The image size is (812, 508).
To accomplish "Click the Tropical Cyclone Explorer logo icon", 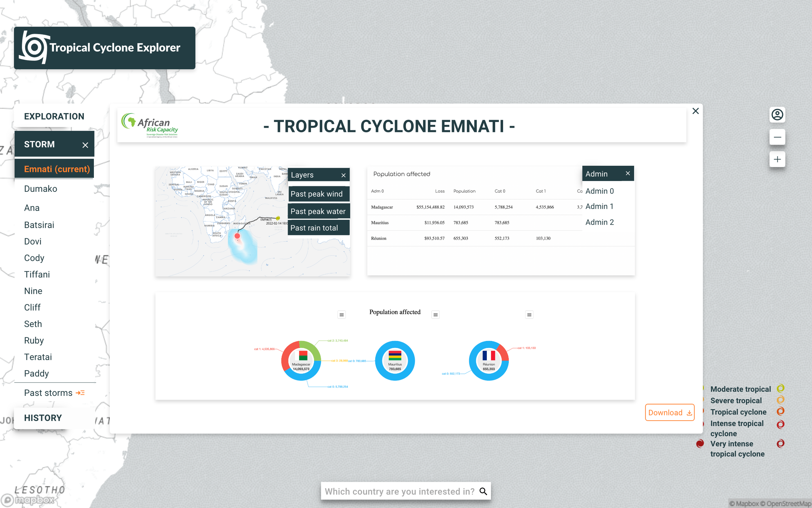I will tap(34, 47).
